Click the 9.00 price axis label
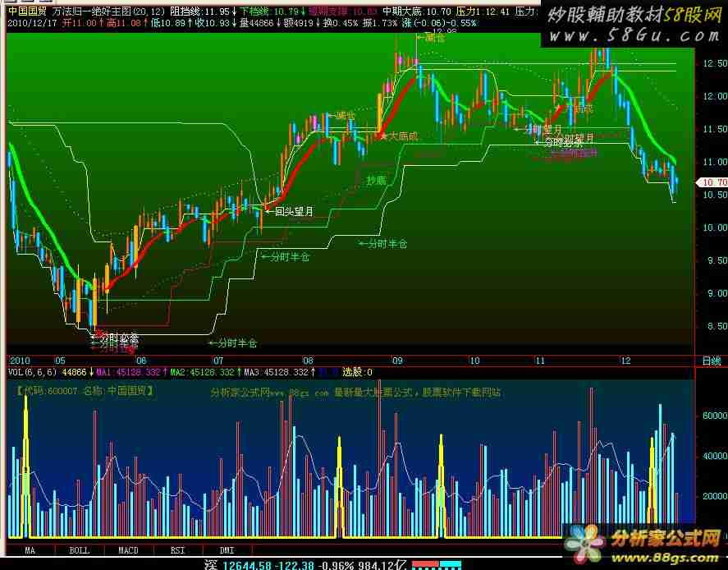The width and height of the screenshot is (728, 570). pyautogui.click(x=717, y=293)
